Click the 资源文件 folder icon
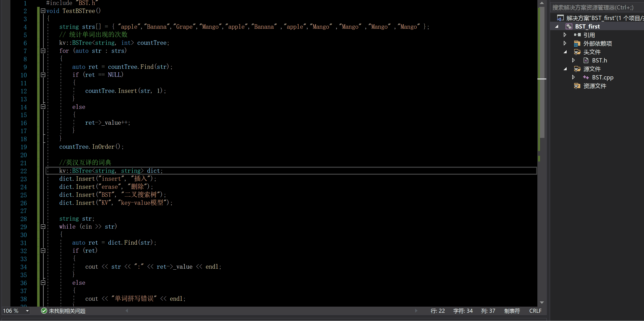The image size is (644, 321). click(x=577, y=86)
